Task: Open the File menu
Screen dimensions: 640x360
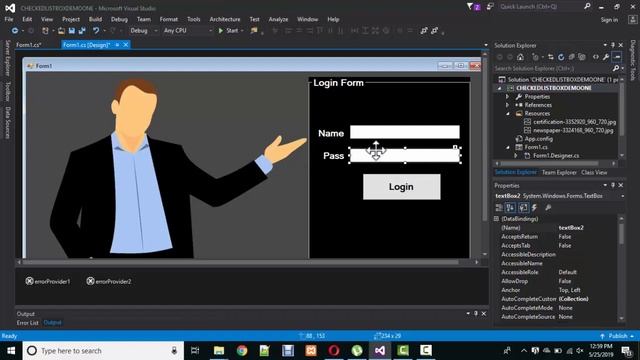Action: [9, 19]
